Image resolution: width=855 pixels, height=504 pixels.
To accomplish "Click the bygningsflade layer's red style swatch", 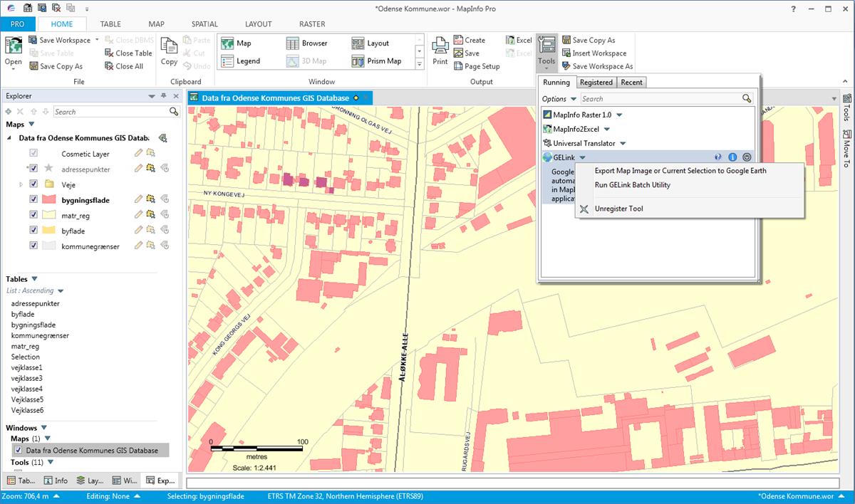I will (49, 200).
